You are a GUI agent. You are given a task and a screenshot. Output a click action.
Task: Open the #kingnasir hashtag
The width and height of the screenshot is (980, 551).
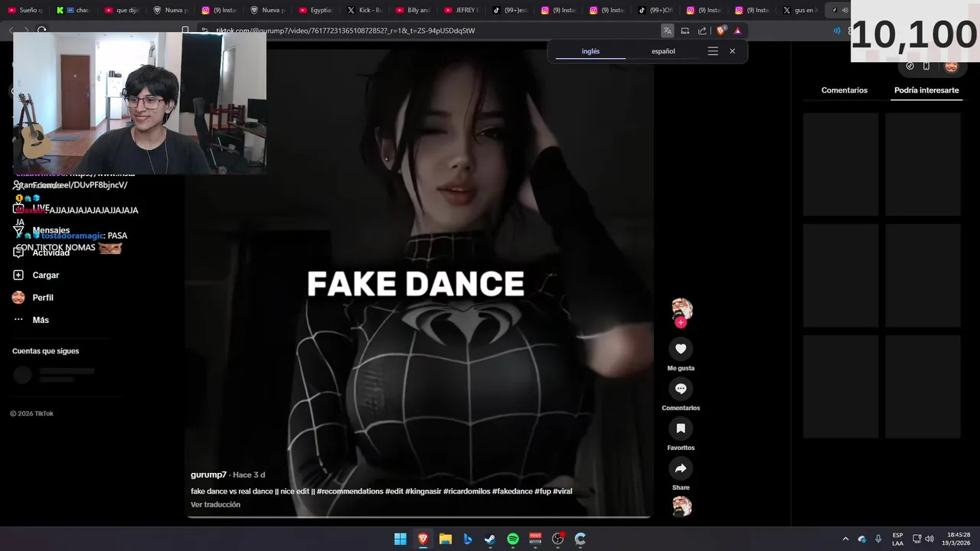pos(423,491)
